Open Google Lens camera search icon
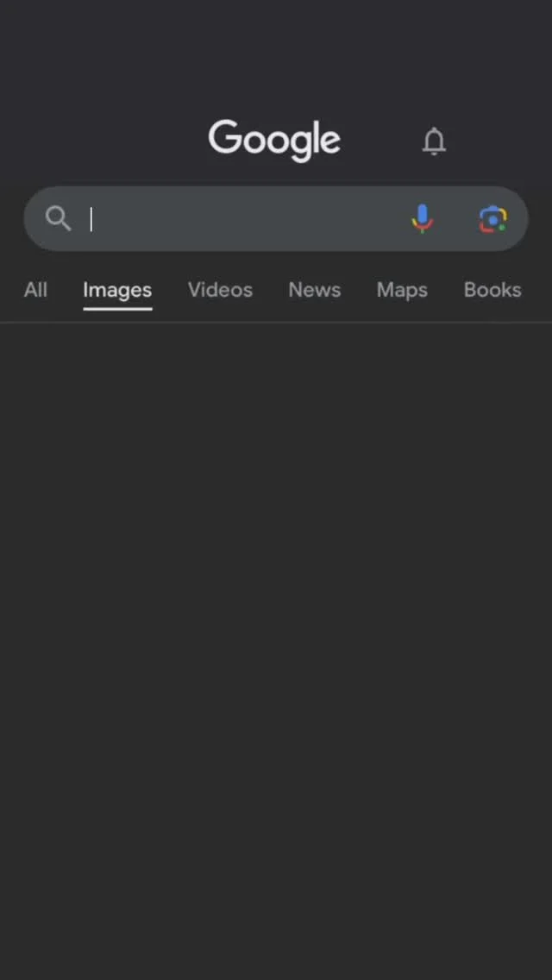Viewport: 552px width, 980px height. [x=492, y=219]
